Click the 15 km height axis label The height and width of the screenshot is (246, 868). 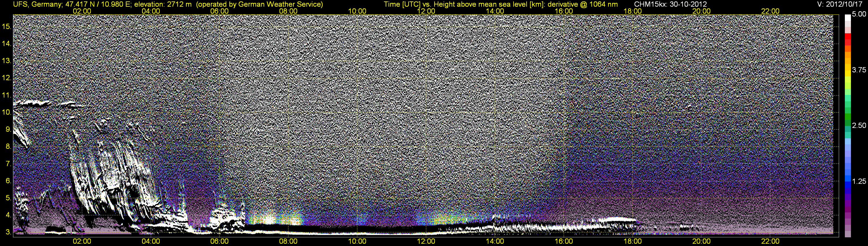click(x=6, y=27)
